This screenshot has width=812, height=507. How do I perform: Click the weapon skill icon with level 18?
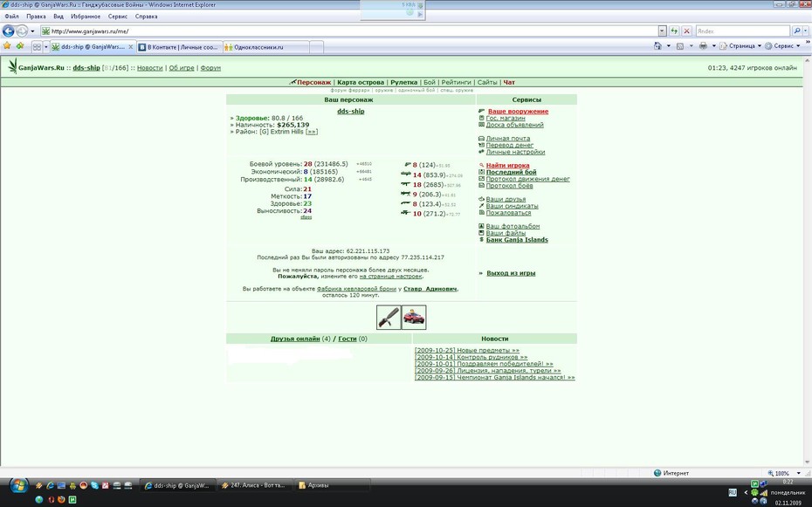406,184
